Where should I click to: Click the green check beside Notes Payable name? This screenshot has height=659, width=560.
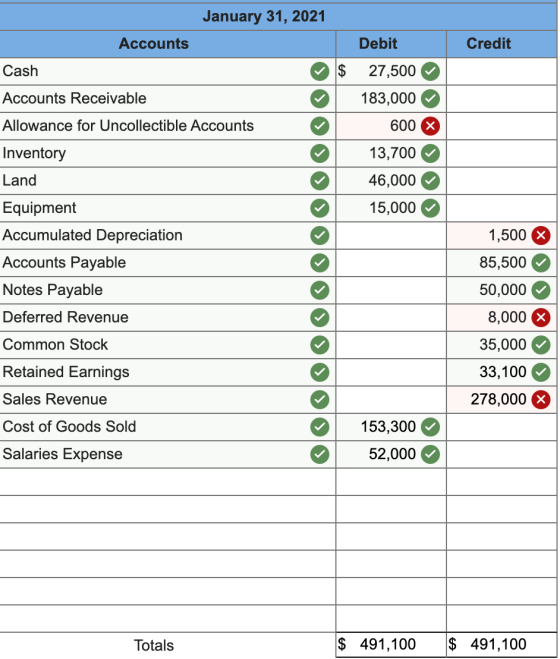point(320,290)
